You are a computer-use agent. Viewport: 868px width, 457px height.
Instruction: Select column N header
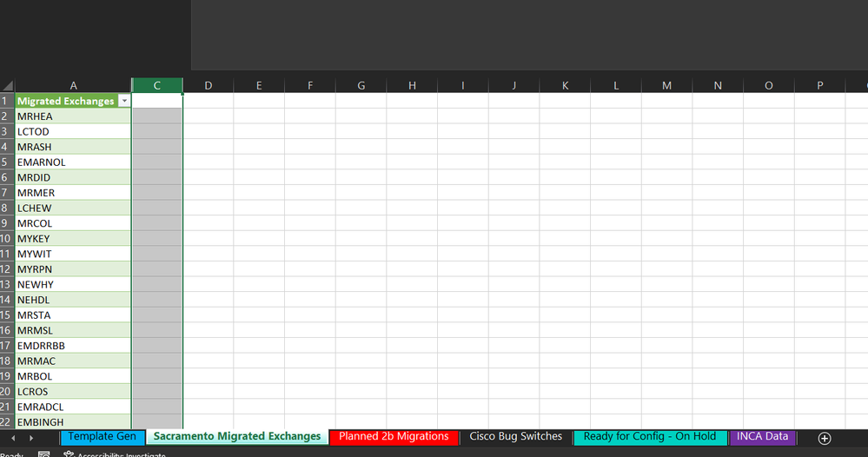pos(718,85)
